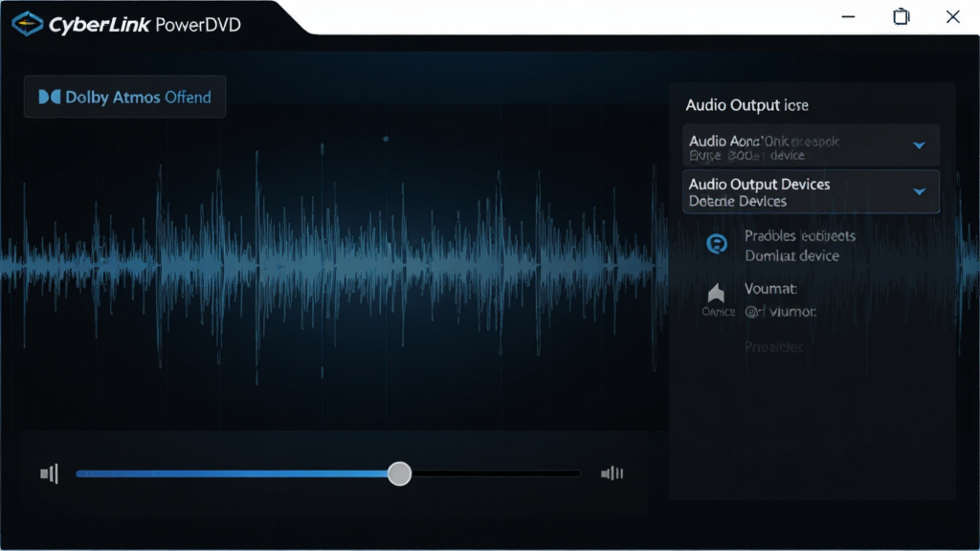Click the Dolby Atmos badge button
The height and width of the screenshot is (551, 980).
click(125, 97)
